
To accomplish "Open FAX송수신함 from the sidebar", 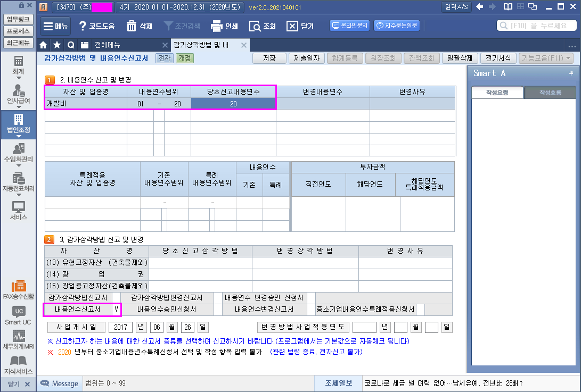I will point(18,286).
